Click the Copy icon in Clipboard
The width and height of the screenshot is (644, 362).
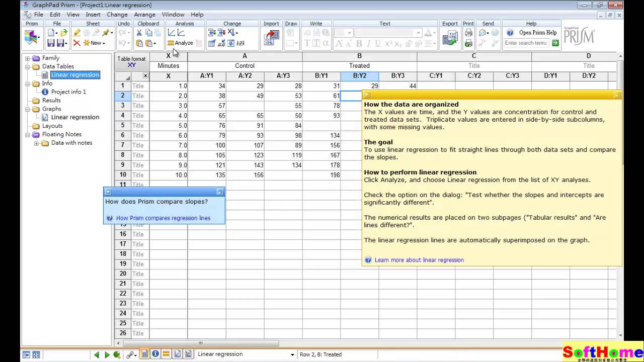pyautogui.click(x=149, y=33)
